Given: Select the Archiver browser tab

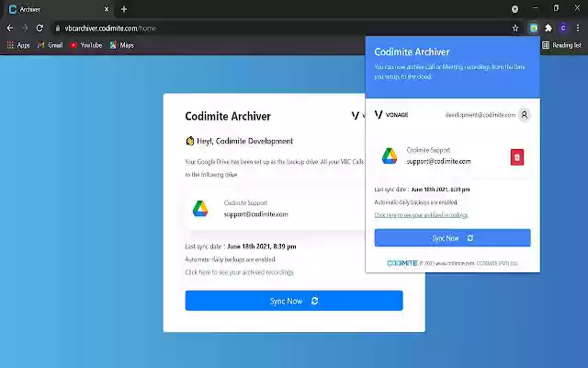Looking at the screenshot, I should tap(58, 9).
